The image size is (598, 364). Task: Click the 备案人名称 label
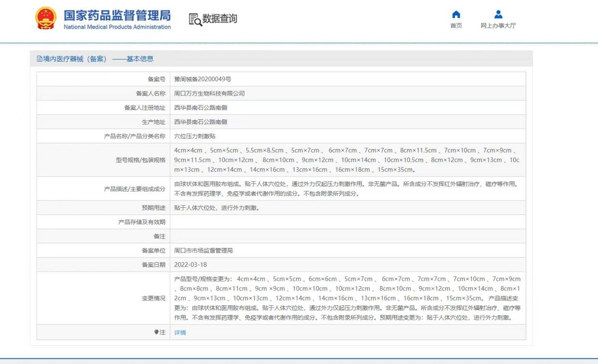click(x=151, y=93)
